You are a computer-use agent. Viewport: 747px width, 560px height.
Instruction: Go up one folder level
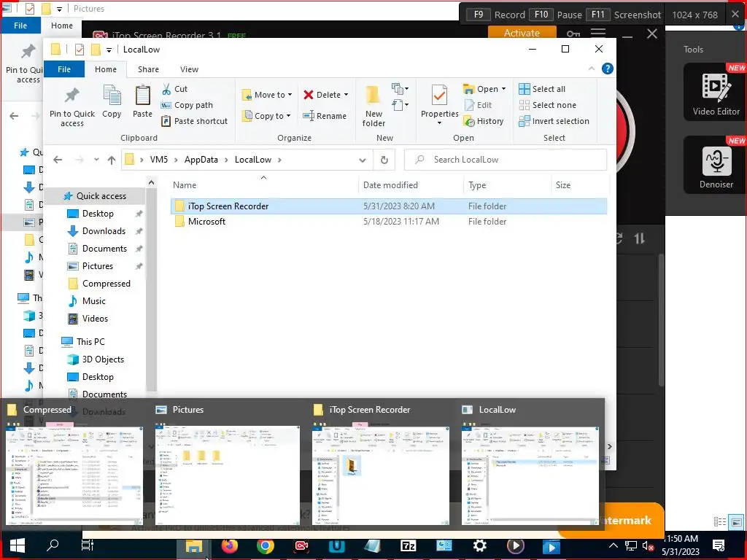click(x=112, y=160)
